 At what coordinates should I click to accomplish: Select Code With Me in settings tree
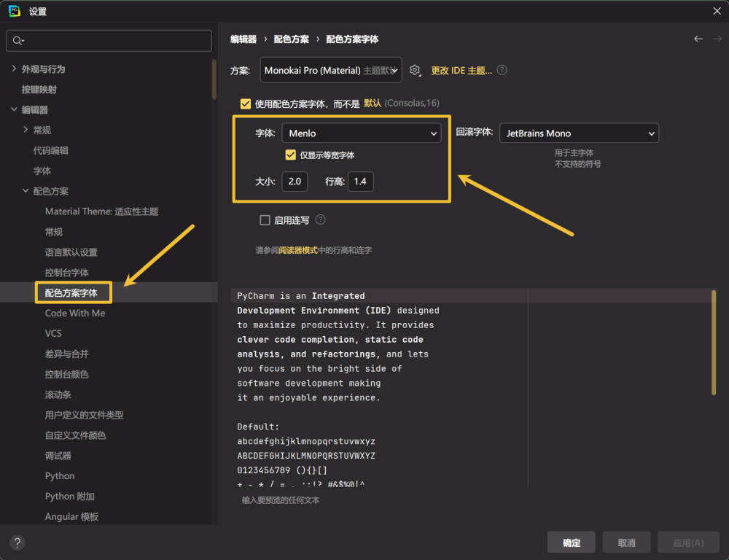pyautogui.click(x=75, y=313)
